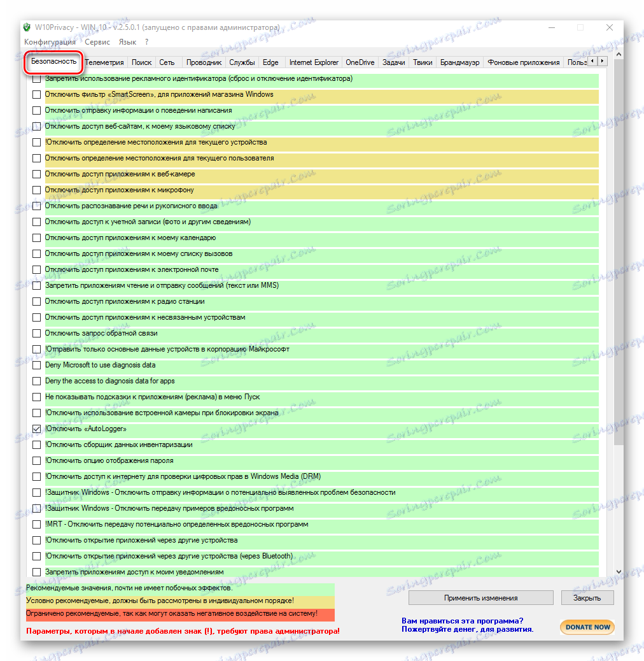
Task: Check "Запретить использование рекламного идентификатора"
Action: 36,78
